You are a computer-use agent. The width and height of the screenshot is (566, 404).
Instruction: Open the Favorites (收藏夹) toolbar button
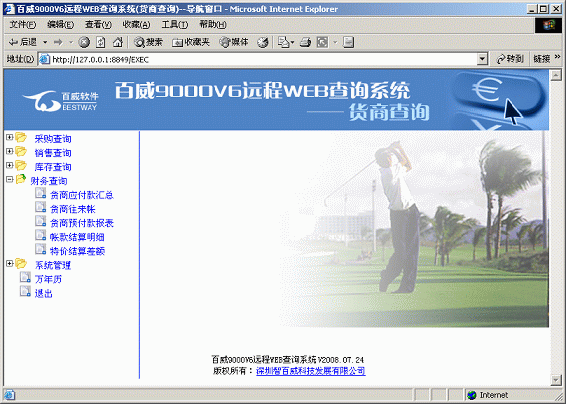191,42
